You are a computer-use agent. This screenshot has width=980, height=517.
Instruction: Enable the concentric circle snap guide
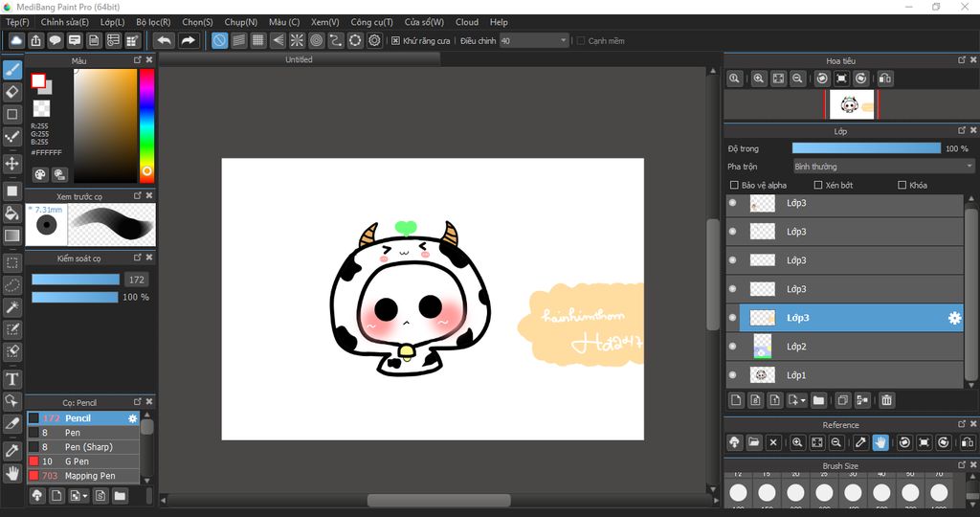coord(316,40)
